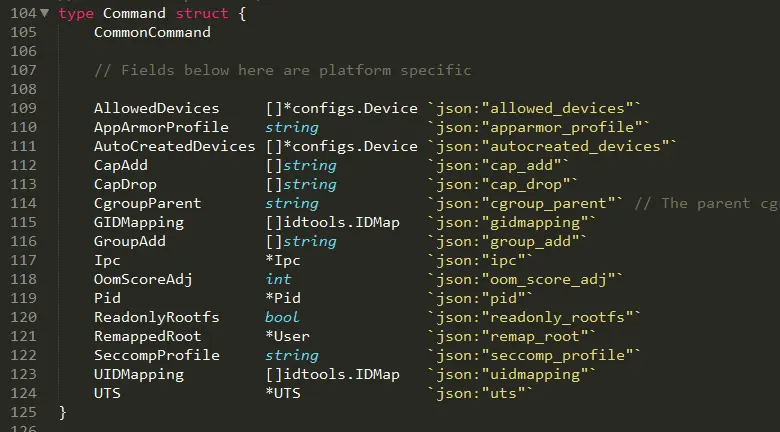Click the json:"uts" tag

coord(480,393)
